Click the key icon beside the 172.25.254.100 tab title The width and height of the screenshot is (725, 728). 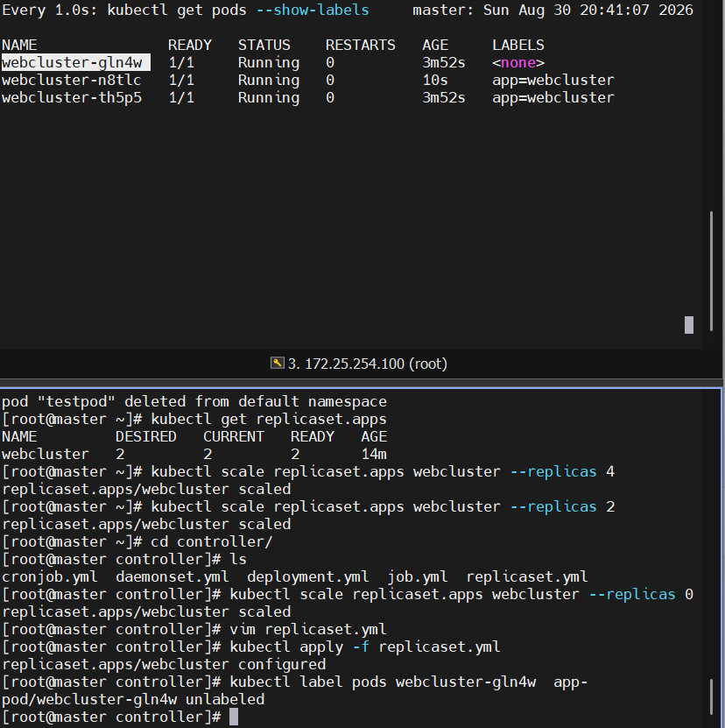277,363
